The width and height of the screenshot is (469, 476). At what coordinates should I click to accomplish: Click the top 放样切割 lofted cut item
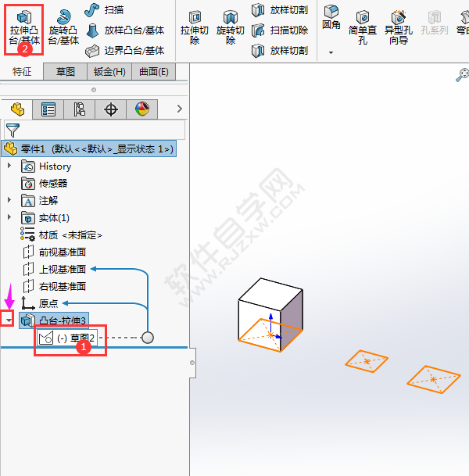click(x=280, y=10)
